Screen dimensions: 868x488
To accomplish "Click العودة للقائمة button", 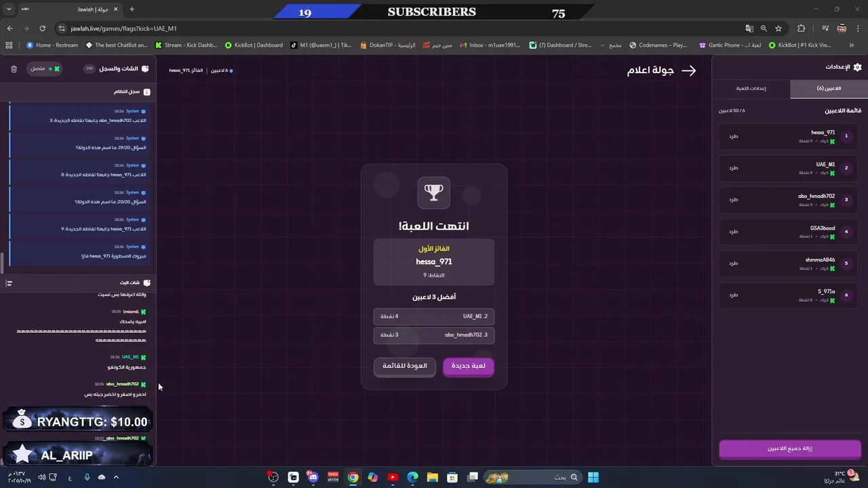I will [x=405, y=366].
